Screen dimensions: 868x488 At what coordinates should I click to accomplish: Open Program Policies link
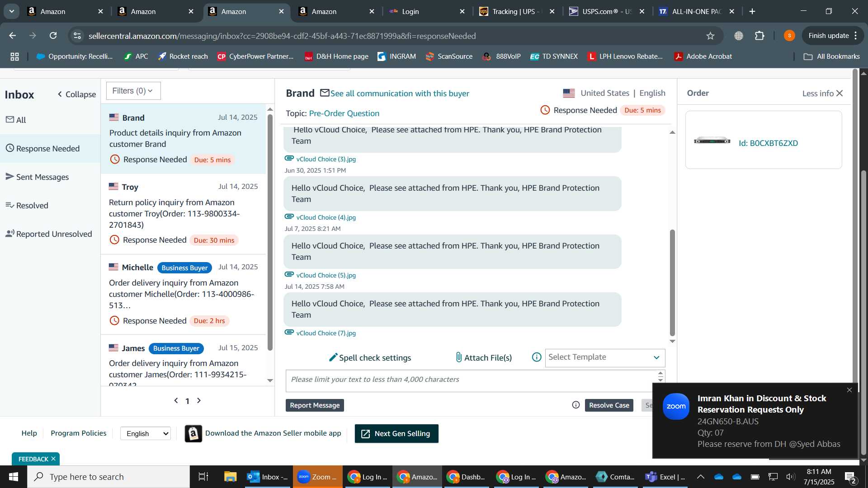click(79, 433)
